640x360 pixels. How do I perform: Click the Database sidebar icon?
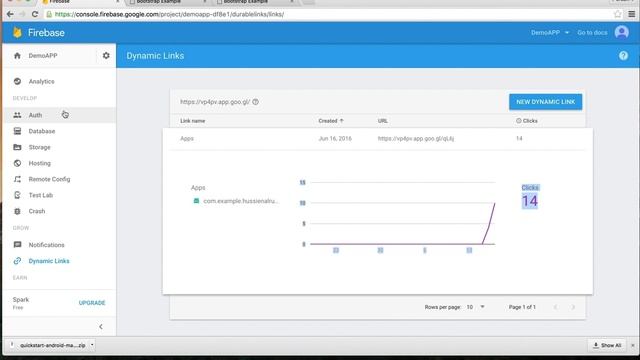click(x=17, y=131)
